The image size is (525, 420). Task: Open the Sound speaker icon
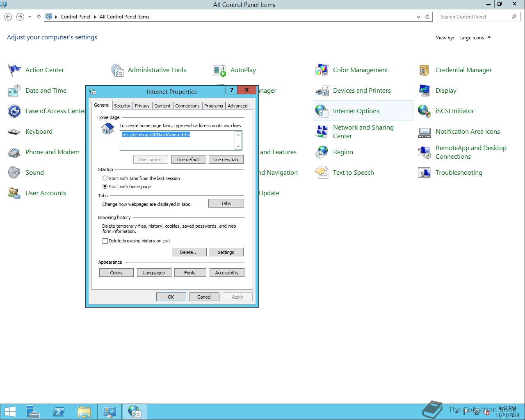pyautogui.click(x=14, y=173)
